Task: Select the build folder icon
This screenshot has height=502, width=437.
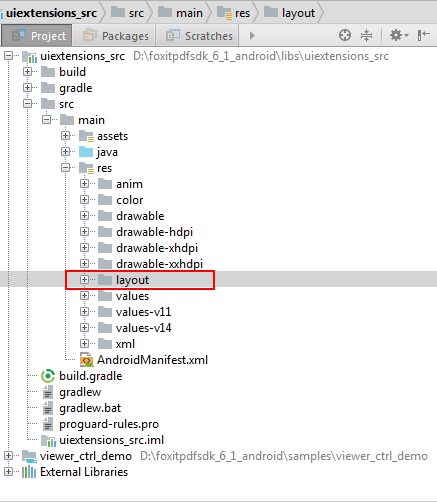Action: (48, 72)
